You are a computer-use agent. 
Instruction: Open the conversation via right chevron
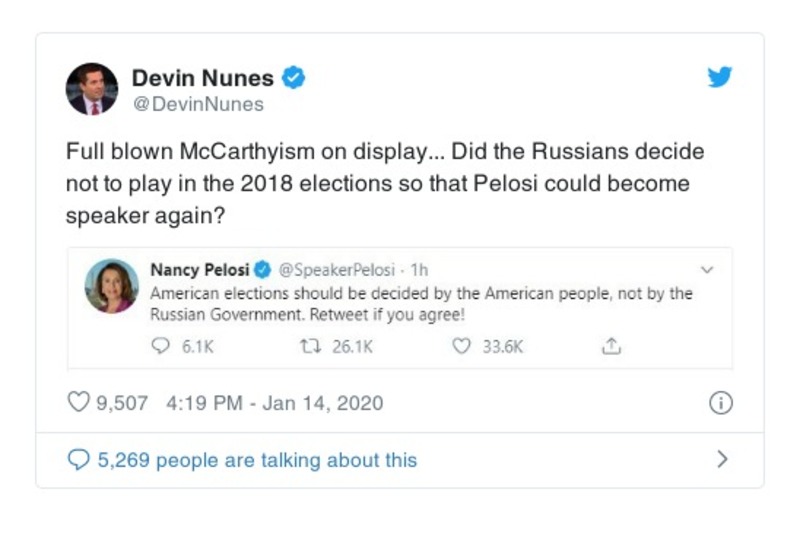click(722, 460)
